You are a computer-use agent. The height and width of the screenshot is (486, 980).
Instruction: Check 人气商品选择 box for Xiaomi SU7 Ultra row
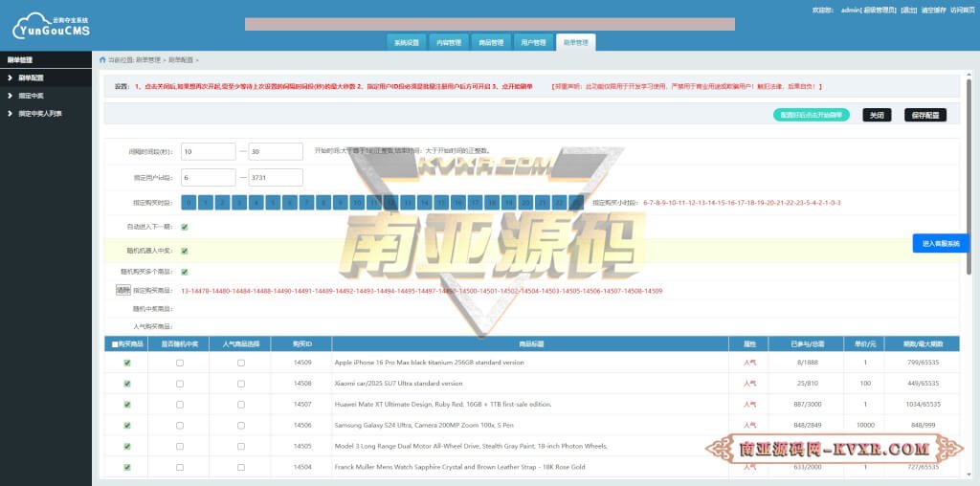[240, 384]
